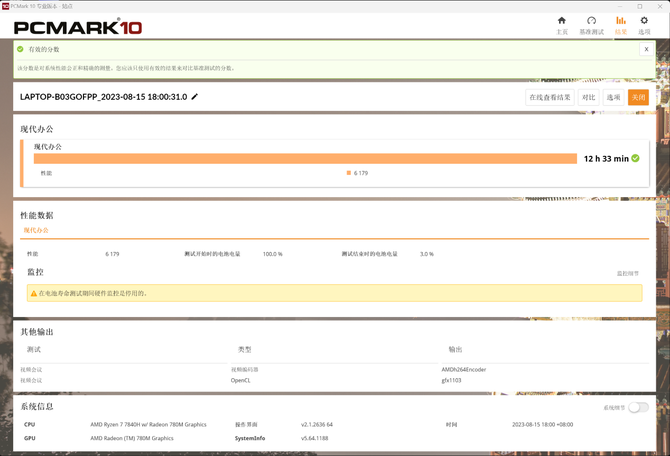The image size is (670, 456).
Task: Click the 性能数据 section heading
Action: [x=37, y=215]
